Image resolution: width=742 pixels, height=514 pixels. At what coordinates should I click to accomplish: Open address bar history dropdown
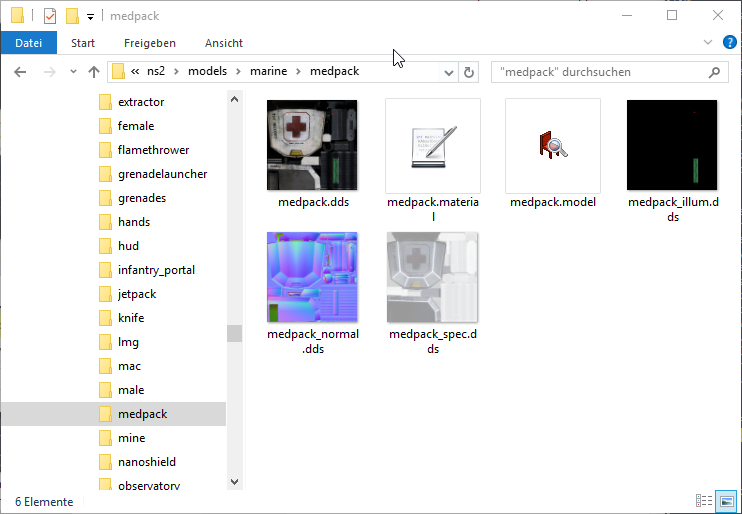click(x=449, y=72)
